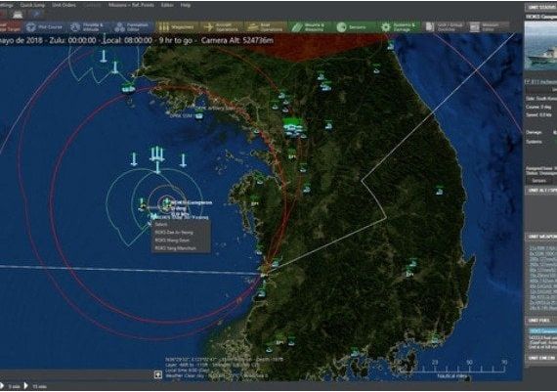The image size is (557, 392).
Task: Open Systems & Damage toolbar button
Action: [x=399, y=27]
